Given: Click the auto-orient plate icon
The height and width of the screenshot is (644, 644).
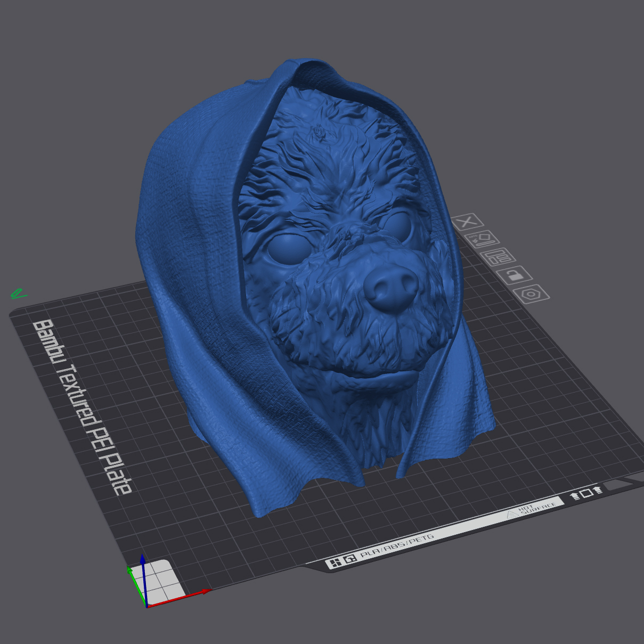Looking at the screenshot, I should pyautogui.click(x=481, y=239).
